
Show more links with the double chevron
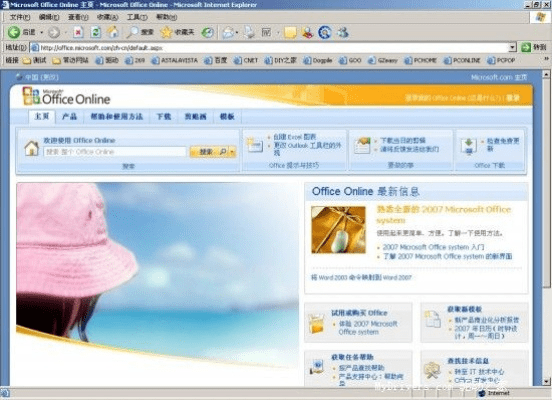click(x=546, y=58)
